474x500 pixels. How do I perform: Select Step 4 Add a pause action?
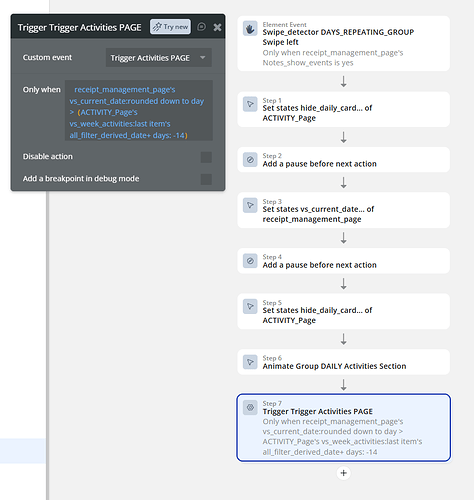343,261
